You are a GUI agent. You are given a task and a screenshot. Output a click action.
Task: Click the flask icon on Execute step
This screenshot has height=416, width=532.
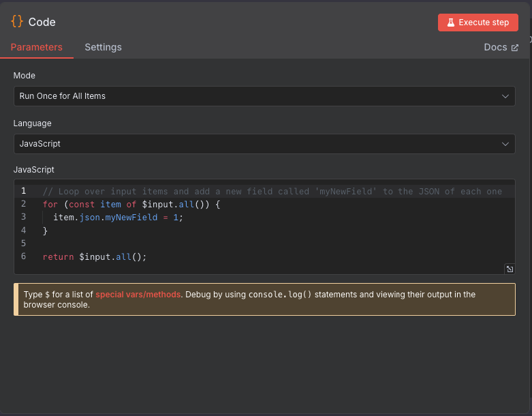[x=450, y=23]
